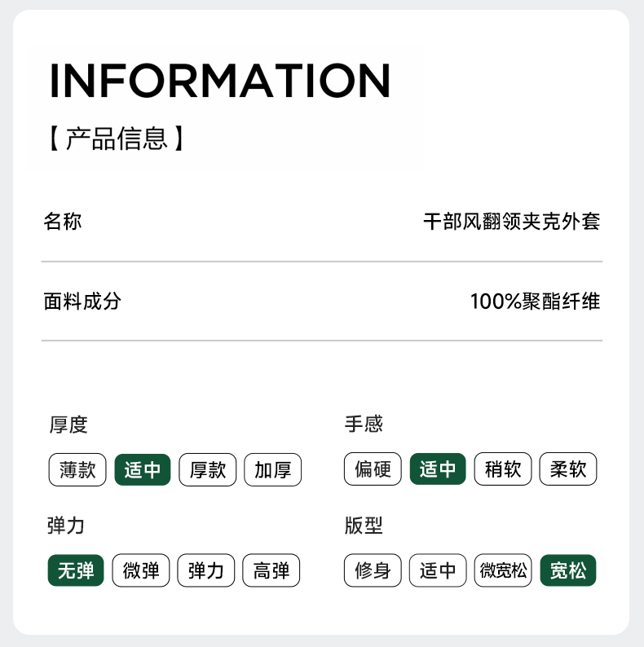The image size is (644, 647).
Task: Click the INFORMATION heading
Action: point(220,80)
